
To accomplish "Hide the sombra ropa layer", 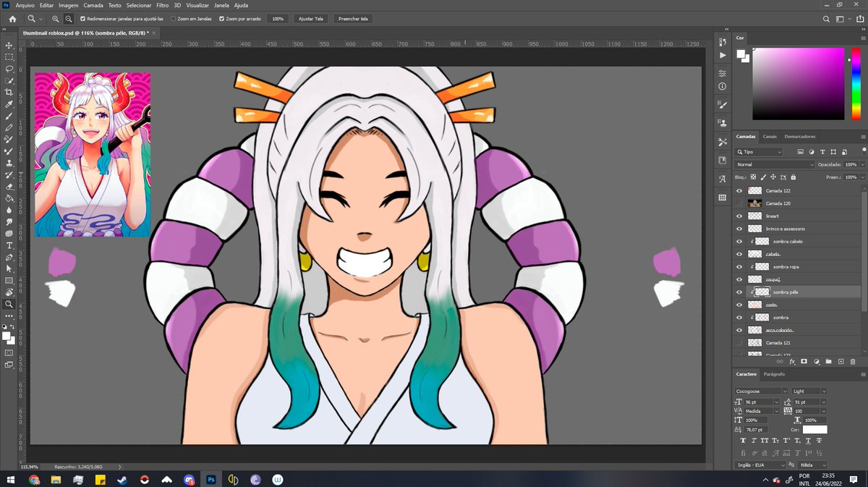I will [x=739, y=267].
